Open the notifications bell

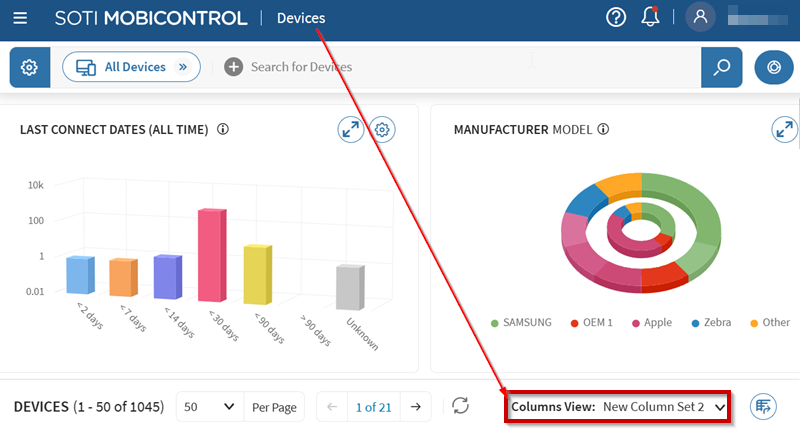coord(650,17)
